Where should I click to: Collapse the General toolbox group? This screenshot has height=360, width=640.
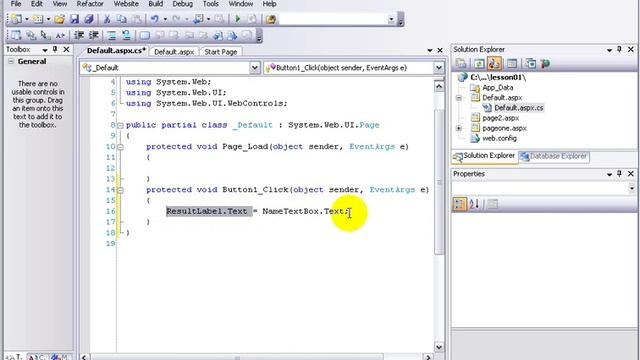[11, 62]
